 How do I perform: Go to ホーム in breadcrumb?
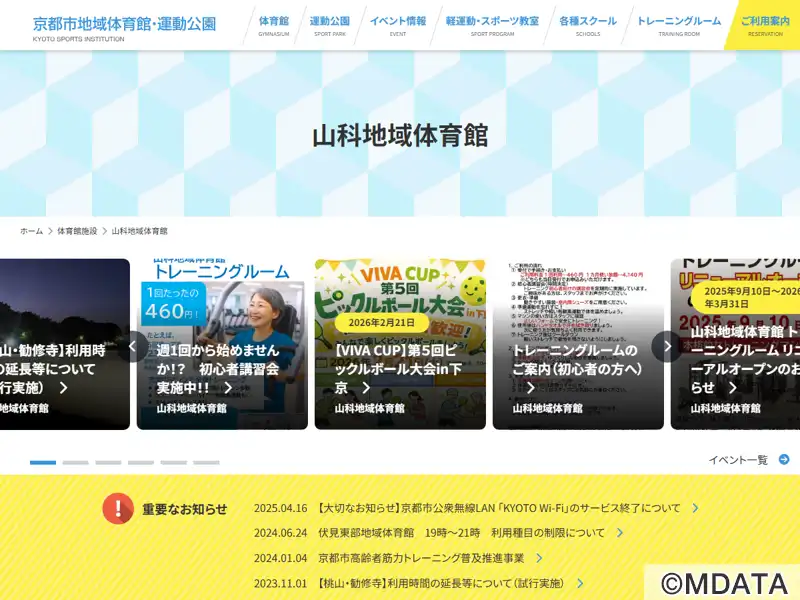point(32,231)
